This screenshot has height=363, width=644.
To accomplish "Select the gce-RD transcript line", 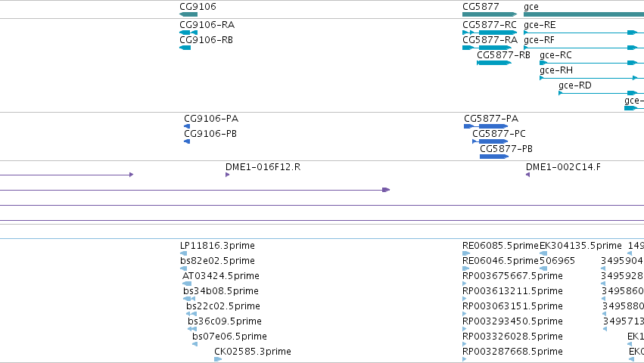I will (602, 93).
